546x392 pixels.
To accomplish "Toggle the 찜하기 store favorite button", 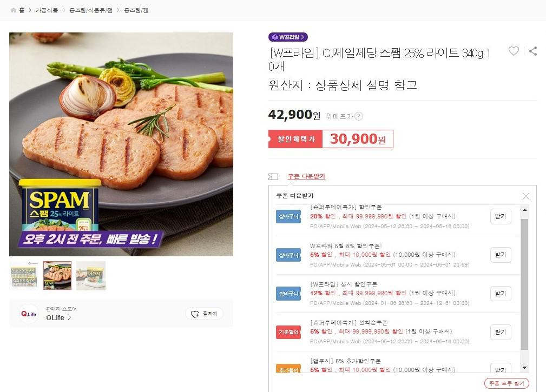I will tap(204, 314).
